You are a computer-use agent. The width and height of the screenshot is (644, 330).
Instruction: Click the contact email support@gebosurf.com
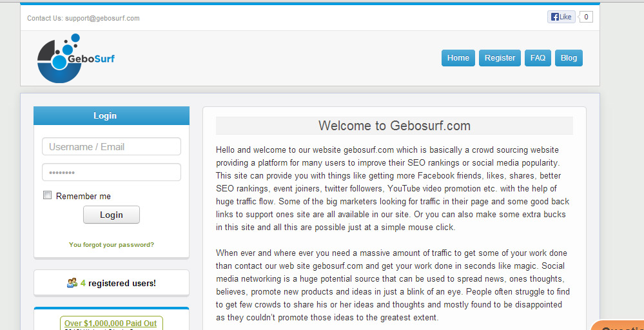tap(102, 18)
